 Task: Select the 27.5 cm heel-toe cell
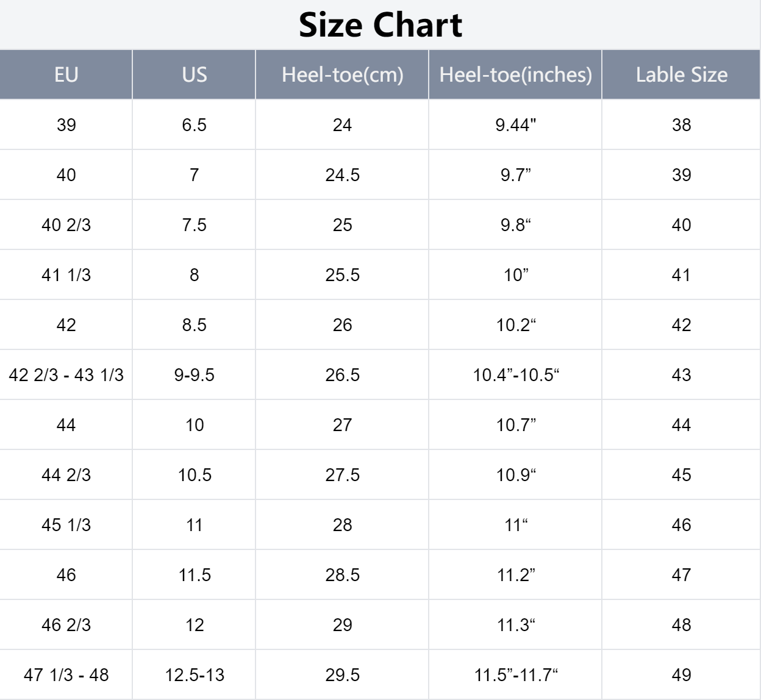pyautogui.click(x=342, y=475)
